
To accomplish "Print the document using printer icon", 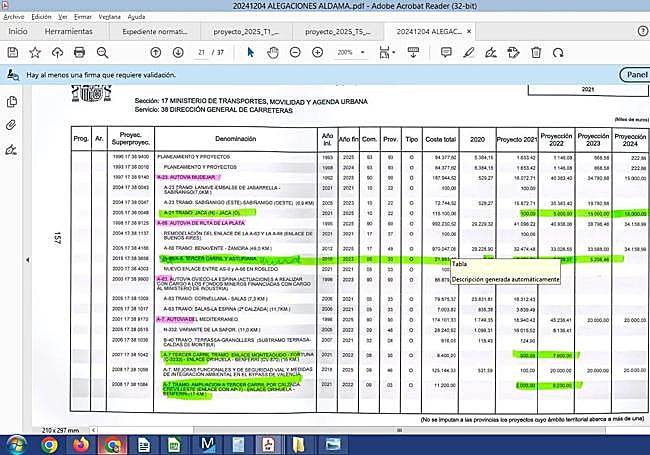I will [79, 52].
